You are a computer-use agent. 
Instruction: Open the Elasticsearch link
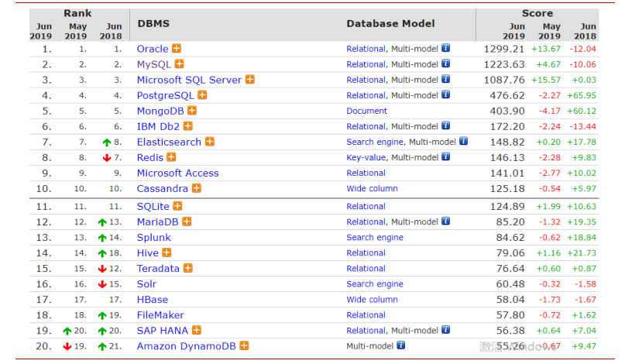(x=169, y=143)
